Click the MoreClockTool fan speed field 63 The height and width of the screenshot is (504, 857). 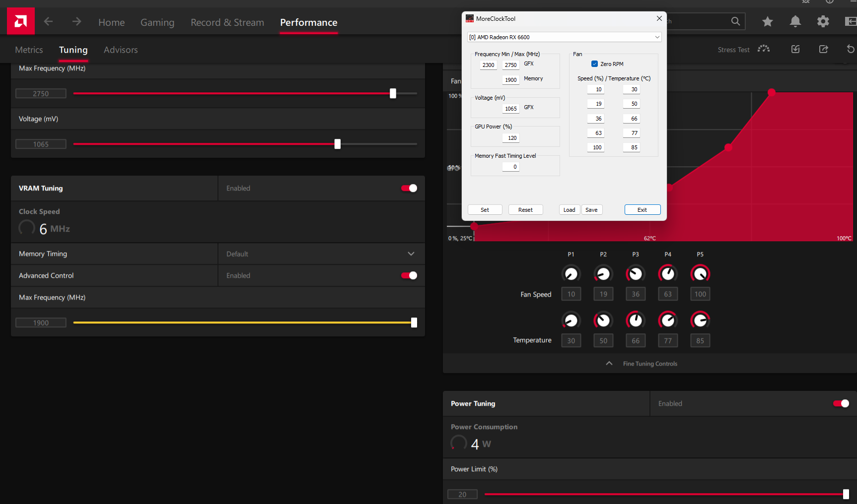tap(596, 133)
